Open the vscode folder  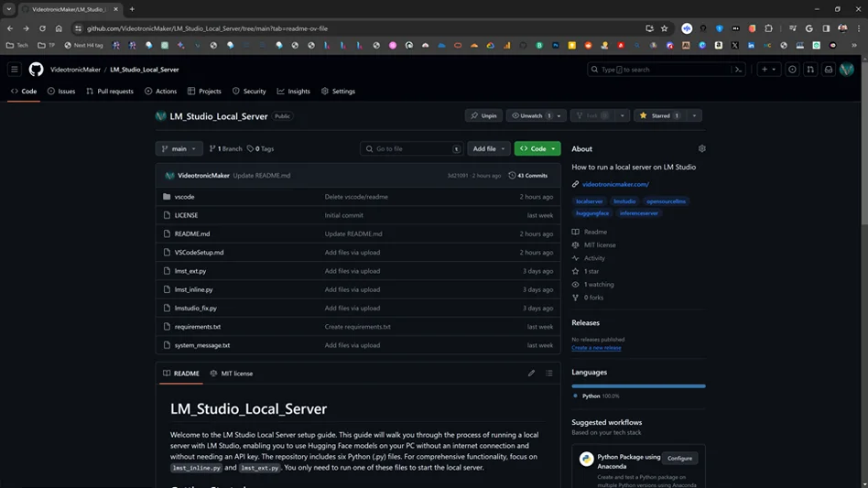(x=184, y=197)
